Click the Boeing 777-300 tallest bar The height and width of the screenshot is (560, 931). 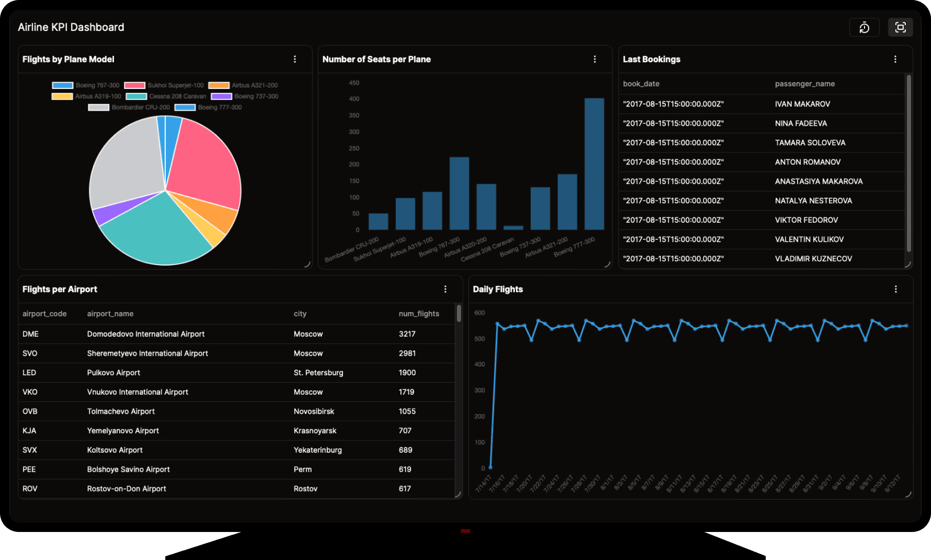point(594,164)
